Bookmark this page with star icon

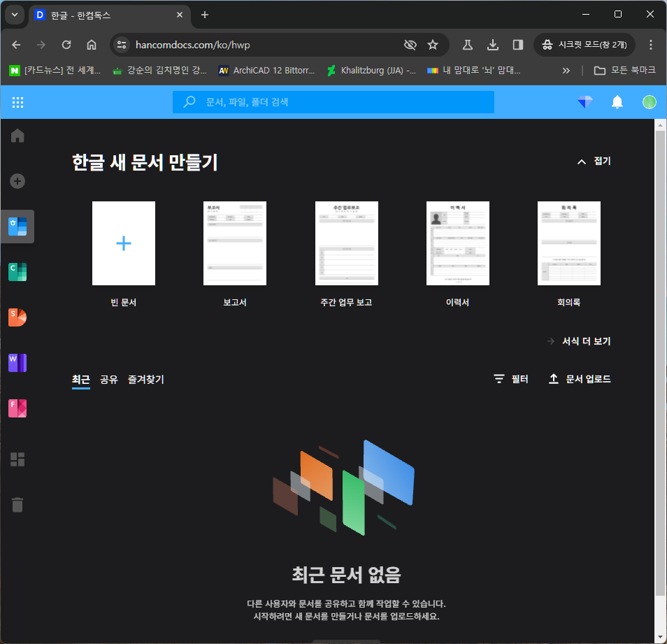tap(433, 45)
